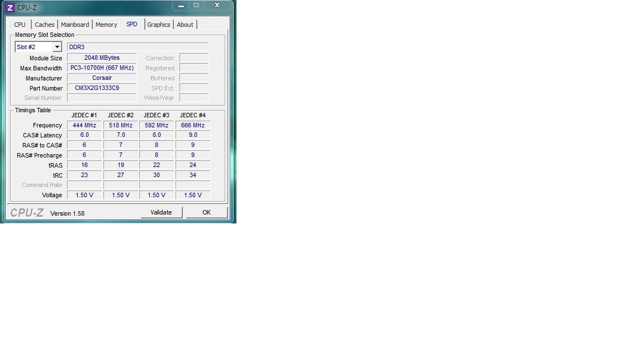The width and height of the screenshot is (644, 362).
Task: Expand the Slot #2 dropdown arrow
Action: pyautogui.click(x=57, y=47)
